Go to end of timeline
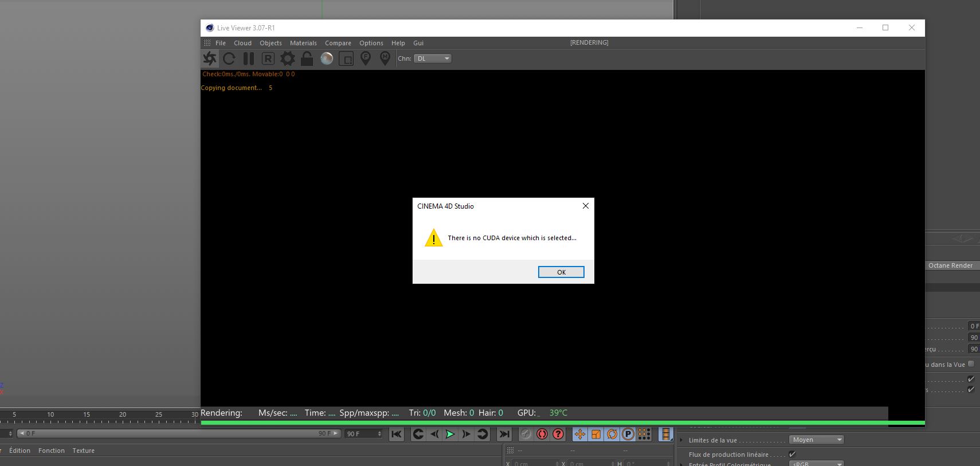The width and height of the screenshot is (980, 466). (504, 434)
